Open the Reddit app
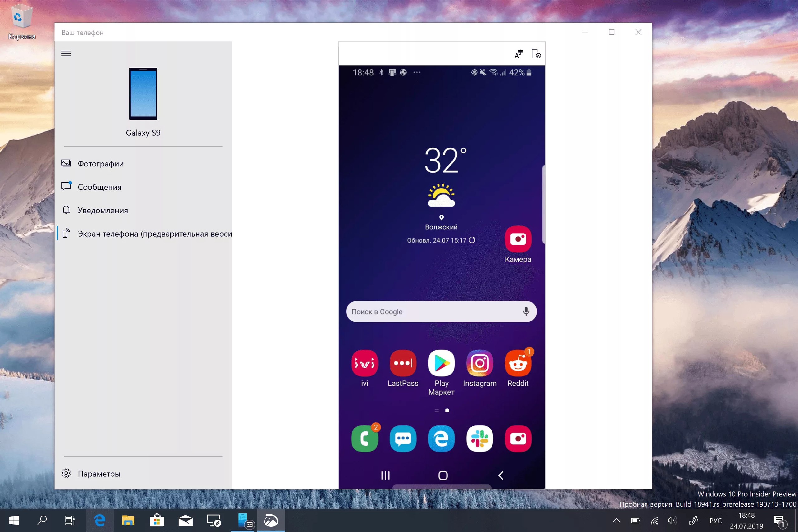 click(x=518, y=363)
